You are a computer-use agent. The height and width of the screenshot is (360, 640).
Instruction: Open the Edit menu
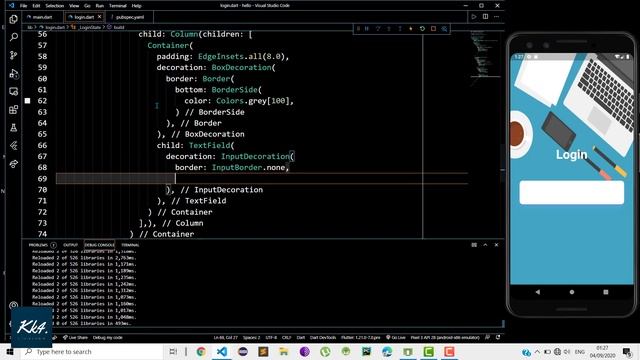[x=36, y=6]
